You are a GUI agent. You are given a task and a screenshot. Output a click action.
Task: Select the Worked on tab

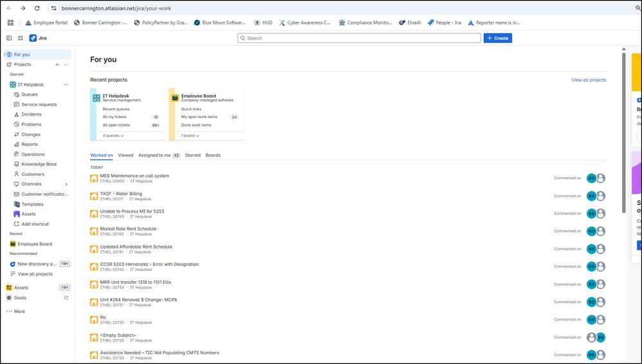(102, 155)
